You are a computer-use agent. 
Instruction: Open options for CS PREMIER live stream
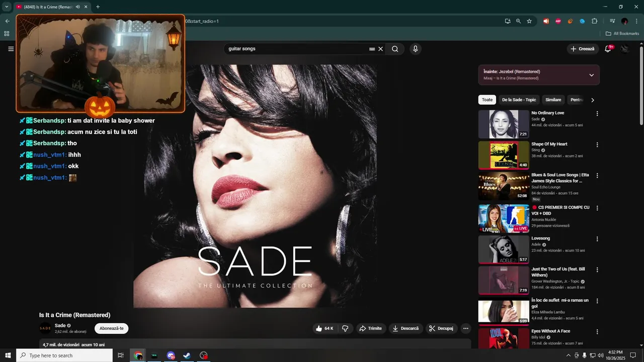(x=597, y=208)
